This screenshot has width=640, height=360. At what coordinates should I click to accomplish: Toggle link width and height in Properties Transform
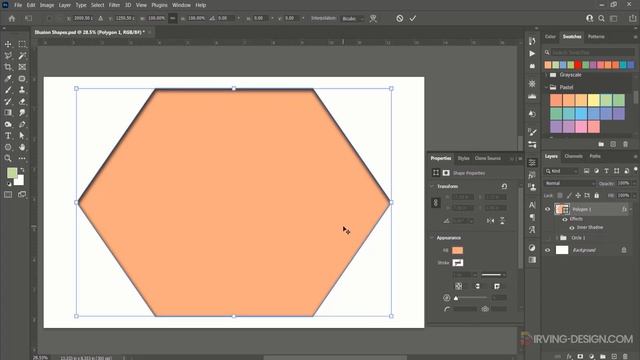click(436, 202)
